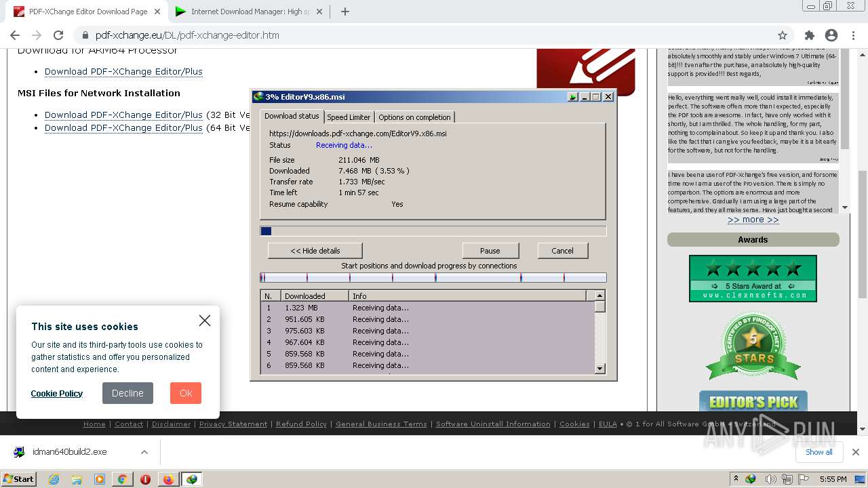Click the site lock icon in address bar
Image resolution: width=868 pixels, height=488 pixels.
click(85, 35)
